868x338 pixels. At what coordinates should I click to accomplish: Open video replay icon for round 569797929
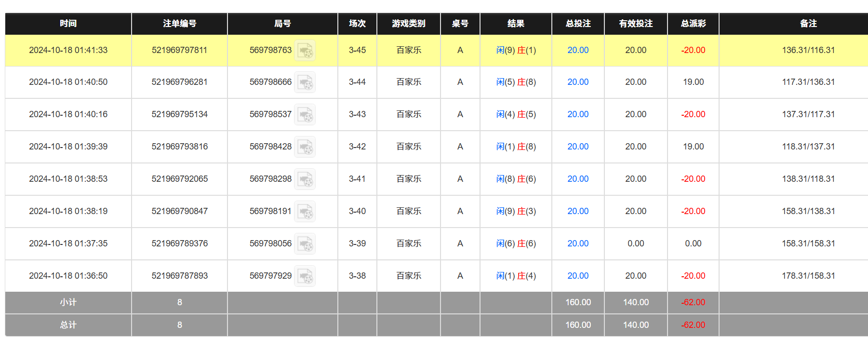coord(305,276)
